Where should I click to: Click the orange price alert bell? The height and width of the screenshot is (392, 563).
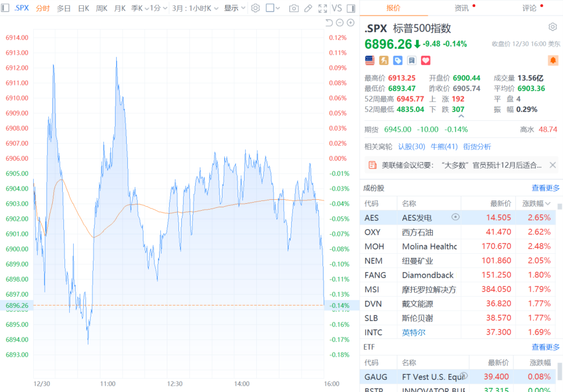[x=553, y=60]
